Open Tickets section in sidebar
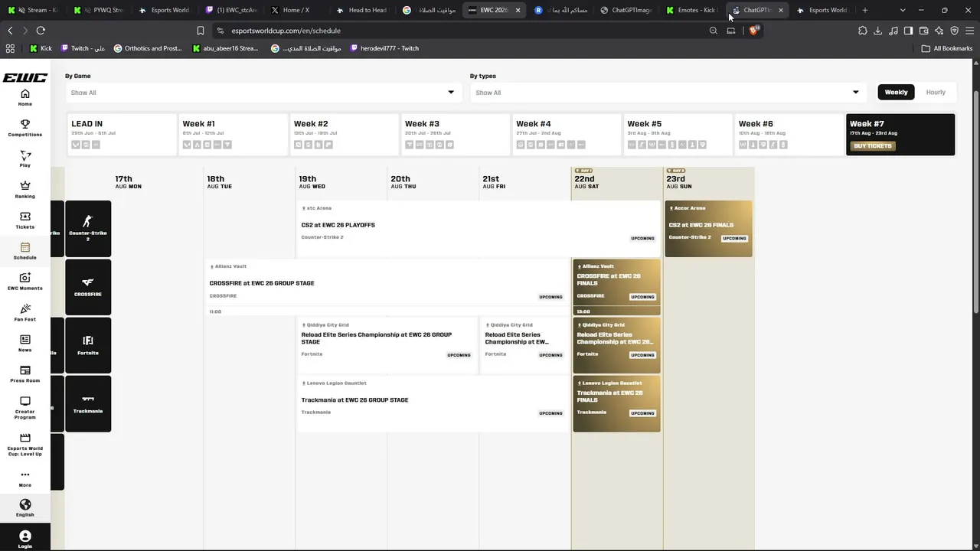This screenshot has height=551, width=980. 24,220
